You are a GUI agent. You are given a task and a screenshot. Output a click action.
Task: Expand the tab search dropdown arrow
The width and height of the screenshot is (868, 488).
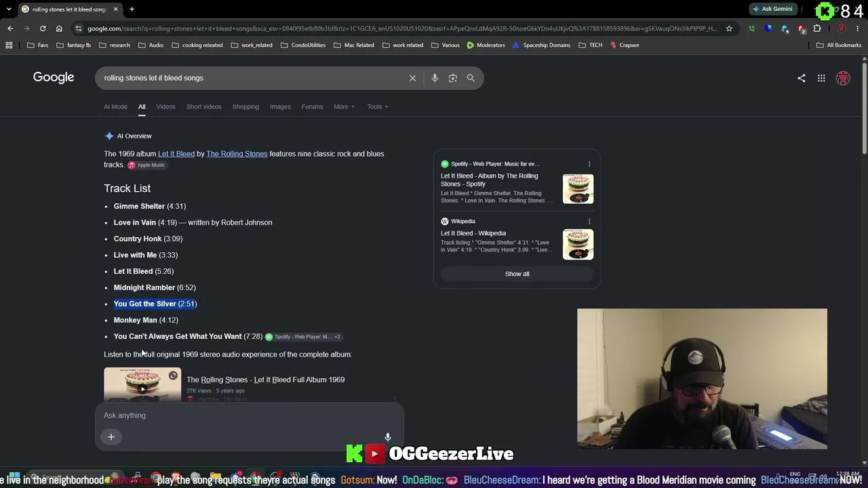(x=9, y=9)
